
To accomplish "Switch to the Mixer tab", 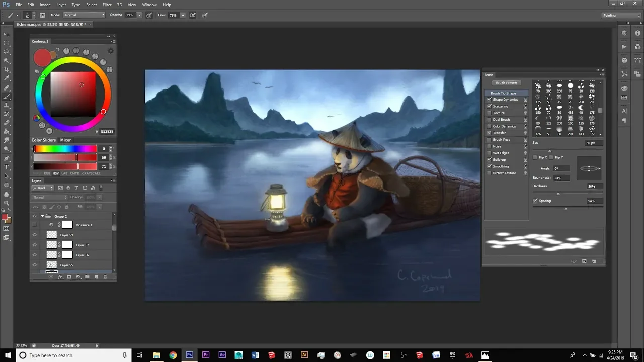I will click(x=65, y=140).
